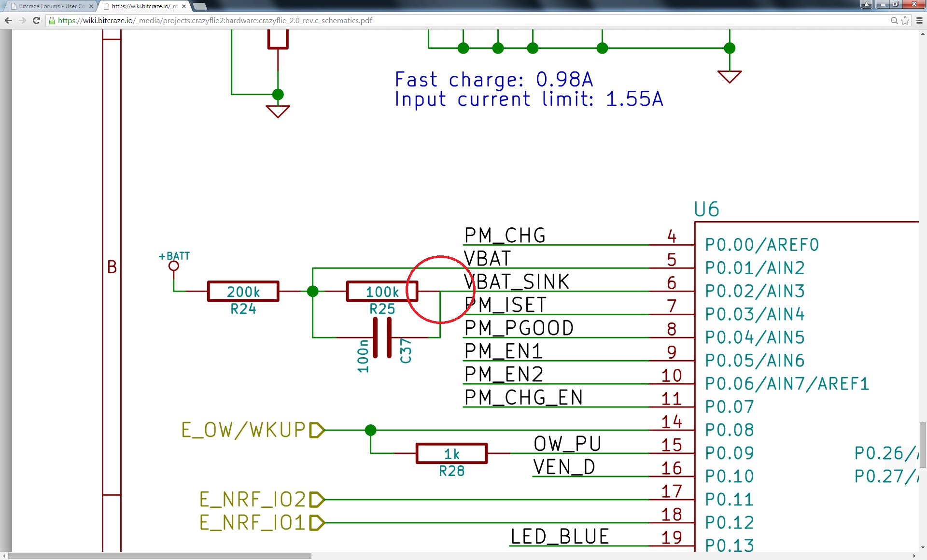Click the horizontal scrollbar thumb
The image size is (927, 560).
point(159,556)
